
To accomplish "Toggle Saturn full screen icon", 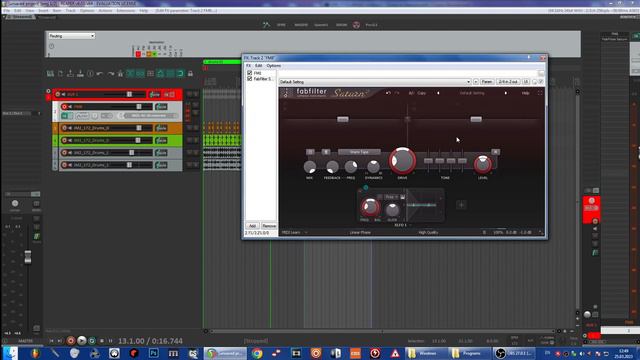I will coord(540,93).
